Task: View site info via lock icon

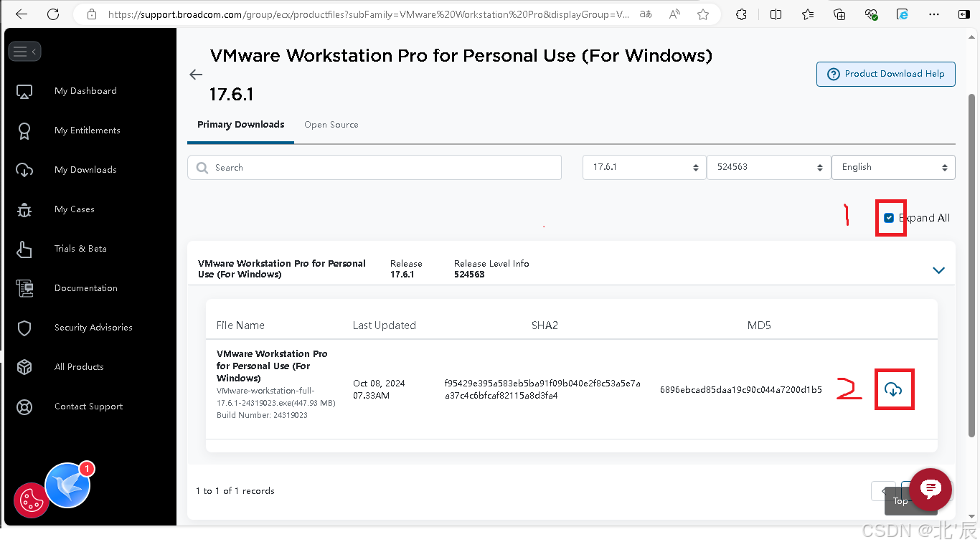Action: click(91, 14)
